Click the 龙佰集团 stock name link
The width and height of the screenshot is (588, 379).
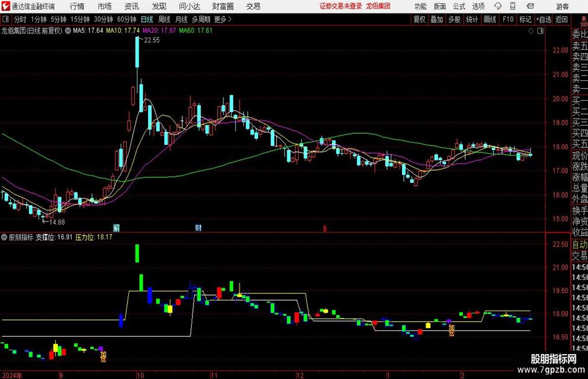tap(378, 6)
